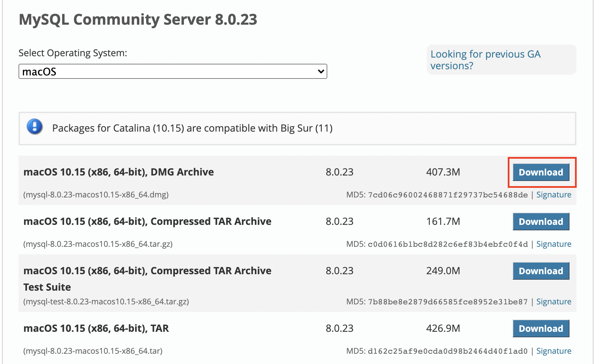The height and width of the screenshot is (364, 599).
Task: Click the 161.7M file size
Action: pyautogui.click(x=443, y=221)
